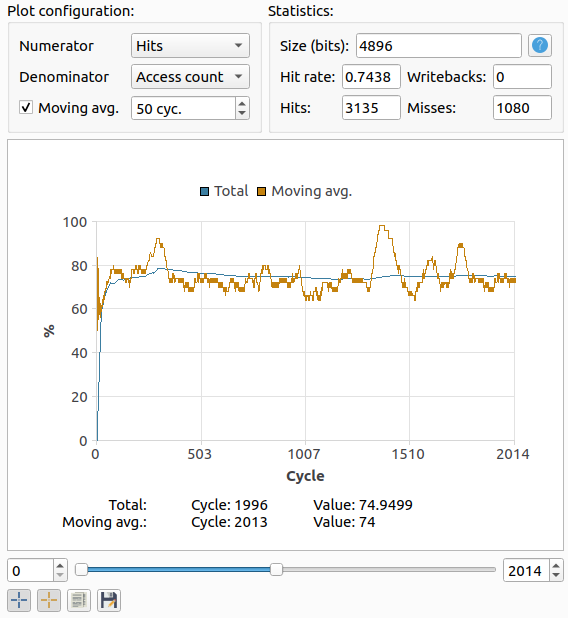568x618 pixels.
Task: Click the Total legend label
Action: pos(231,191)
